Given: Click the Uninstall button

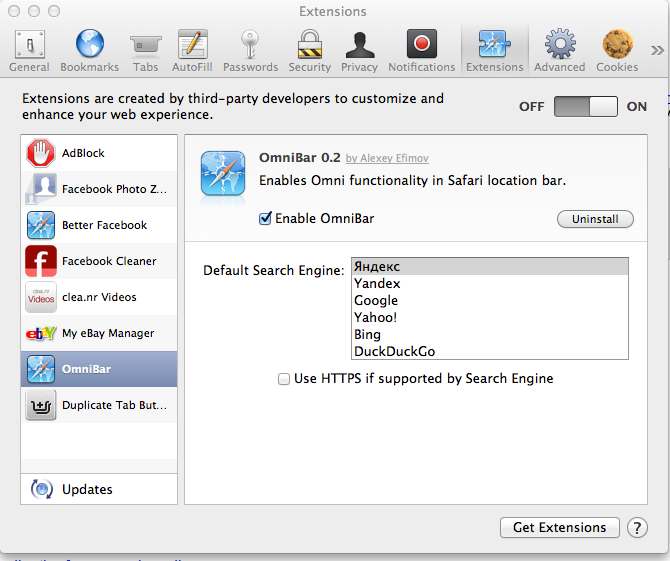Looking at the screenshot, I should click(x=595, y=219).
